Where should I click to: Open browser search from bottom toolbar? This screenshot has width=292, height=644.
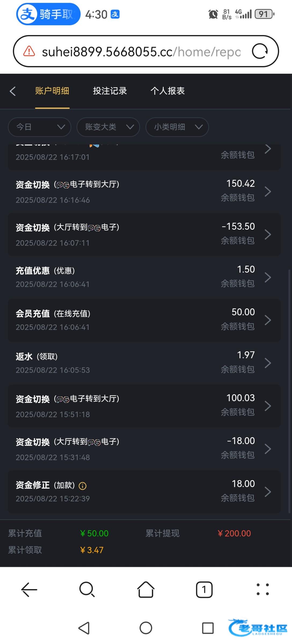pos(87,590)
